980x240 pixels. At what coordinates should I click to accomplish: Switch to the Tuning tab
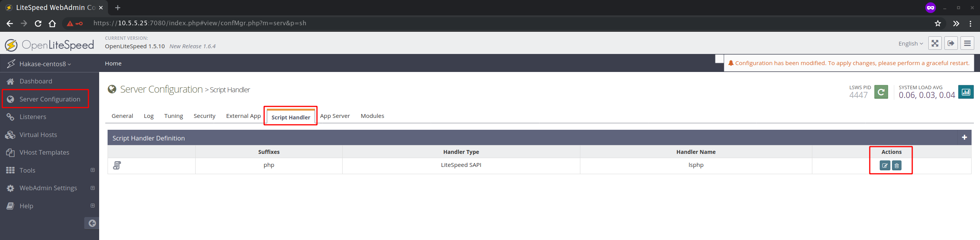173,116
